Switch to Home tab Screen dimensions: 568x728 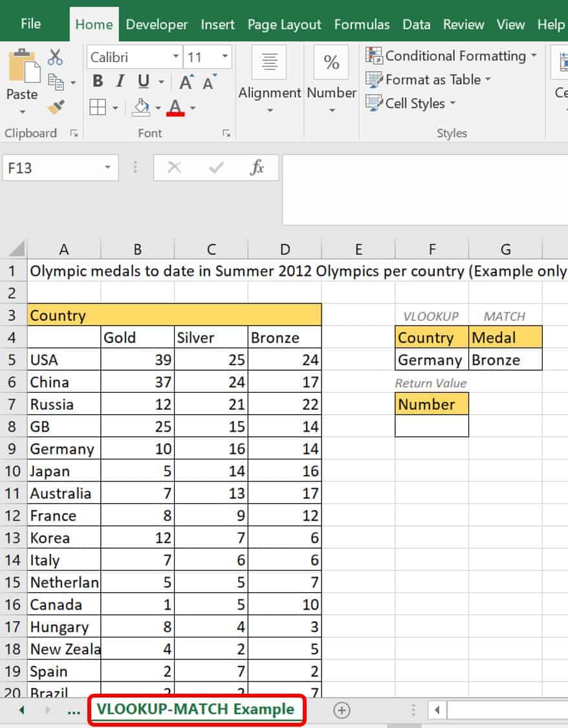(94, 25)
